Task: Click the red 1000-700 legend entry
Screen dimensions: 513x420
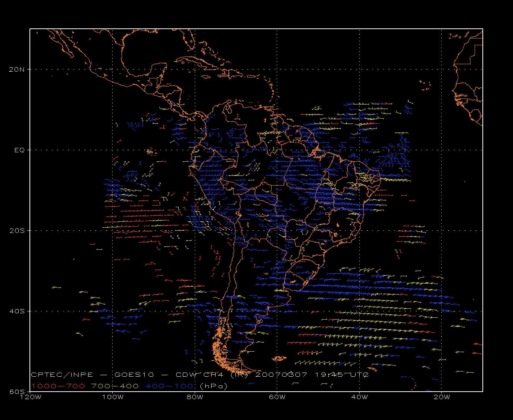Action: coord(58,386)
